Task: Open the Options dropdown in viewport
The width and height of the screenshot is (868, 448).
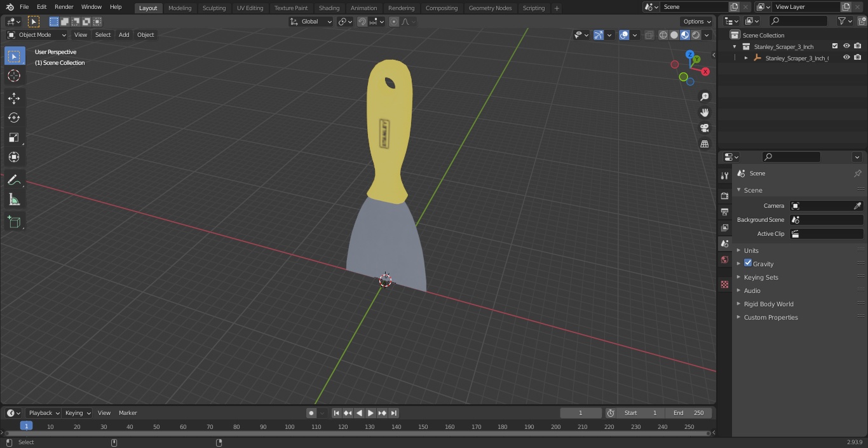Action: click(x=697, y=22)
